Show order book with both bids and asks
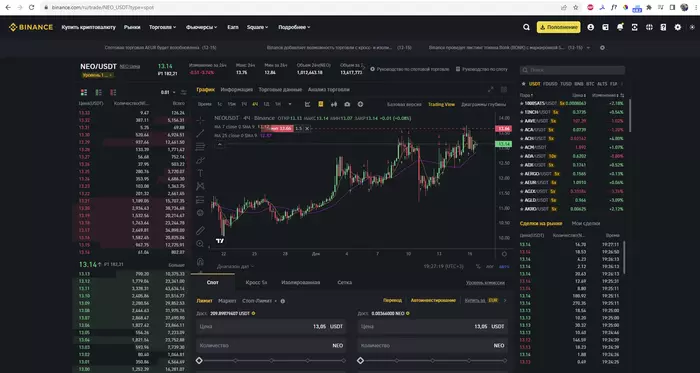This screenshot has height=373, width=700. (x=84, y=92)
